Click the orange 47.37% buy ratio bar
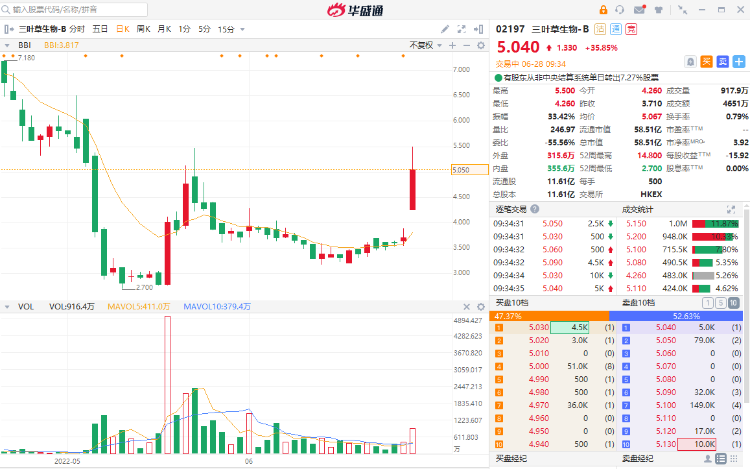 (549, 316)
